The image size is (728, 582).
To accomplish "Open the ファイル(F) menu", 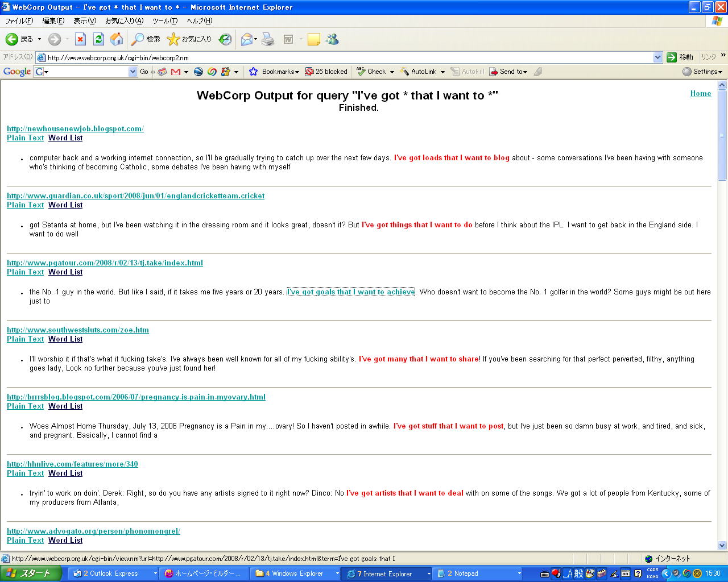I will 19,21.
